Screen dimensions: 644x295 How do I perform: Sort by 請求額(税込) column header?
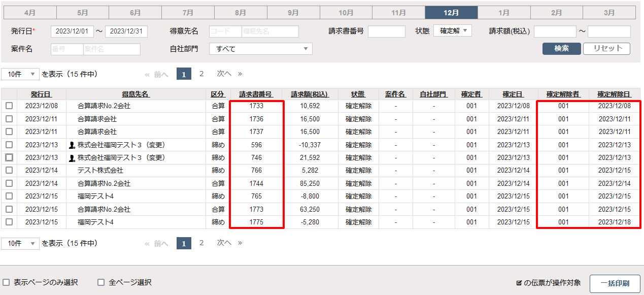coord(310,94)
